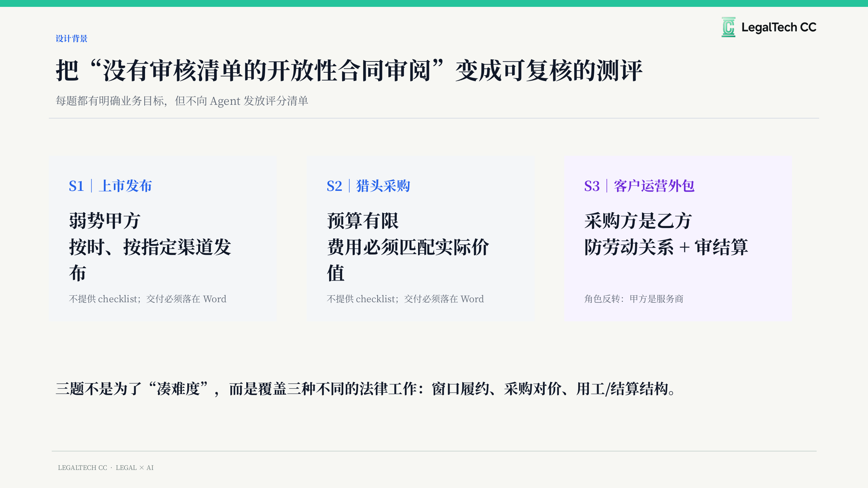Screen dimensions: 868x488
Task: Click the footer LEGALTECH CC · LEGAL × AI
Action: (106, 468)
